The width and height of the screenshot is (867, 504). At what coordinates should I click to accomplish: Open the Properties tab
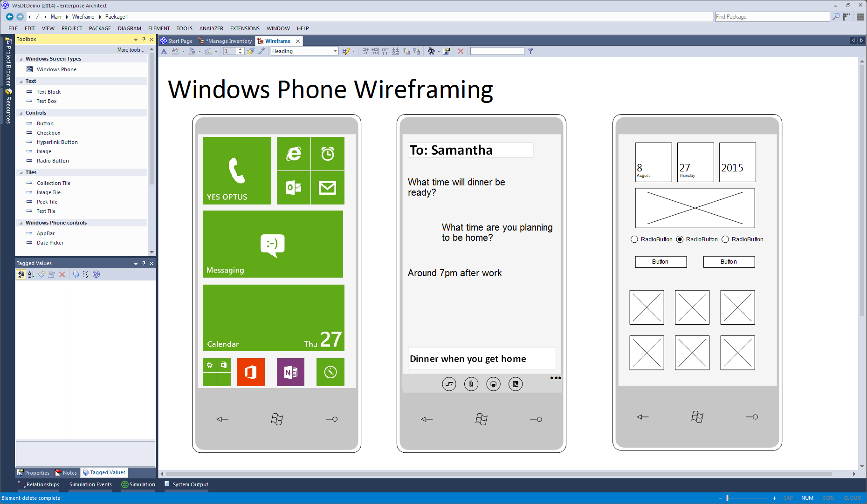[34, 473]
